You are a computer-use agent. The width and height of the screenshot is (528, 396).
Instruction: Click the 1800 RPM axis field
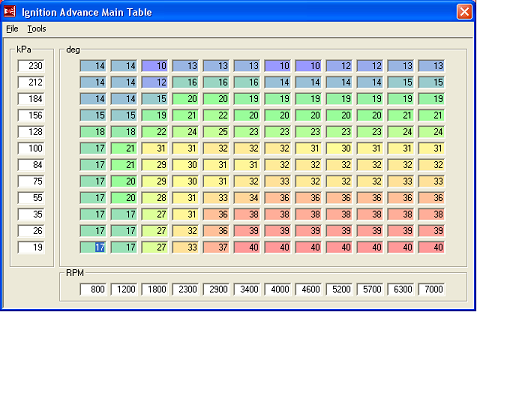coord(155,289)
